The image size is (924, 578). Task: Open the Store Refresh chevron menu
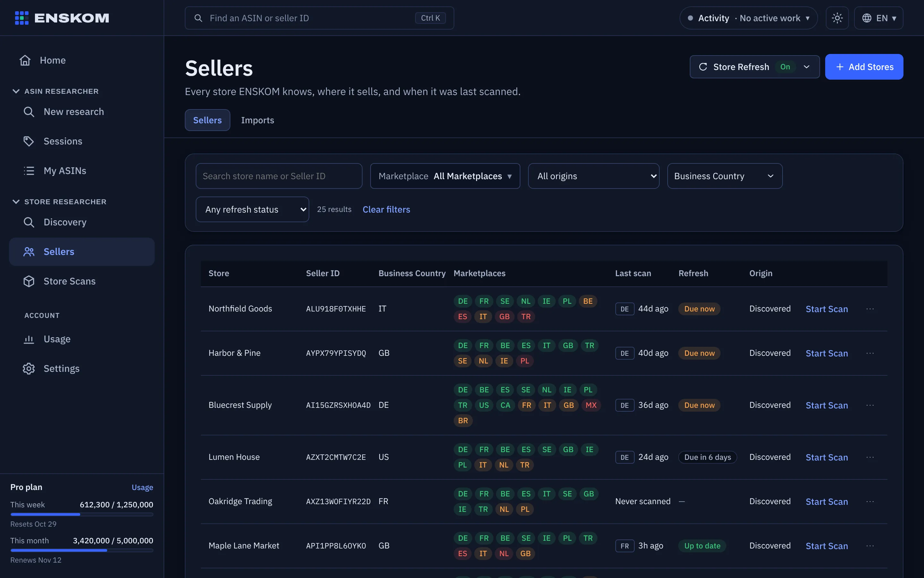click(x=806, y=67)
